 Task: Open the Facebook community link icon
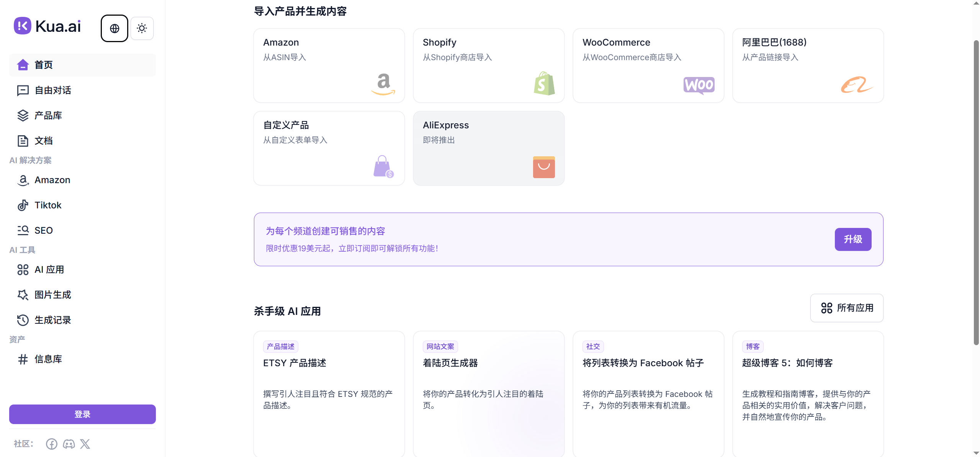pos(52,444)
